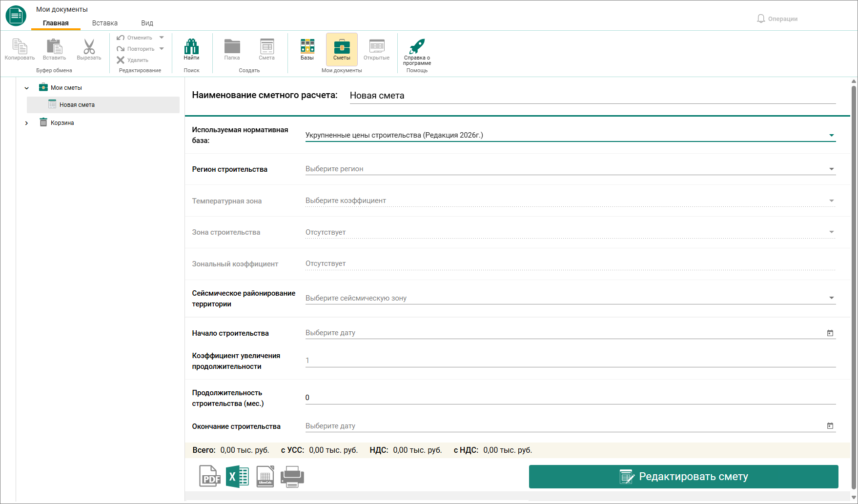Open calendar for Начало строительства
Viewport: 858px width, 504px height.
tap(830, 333)
